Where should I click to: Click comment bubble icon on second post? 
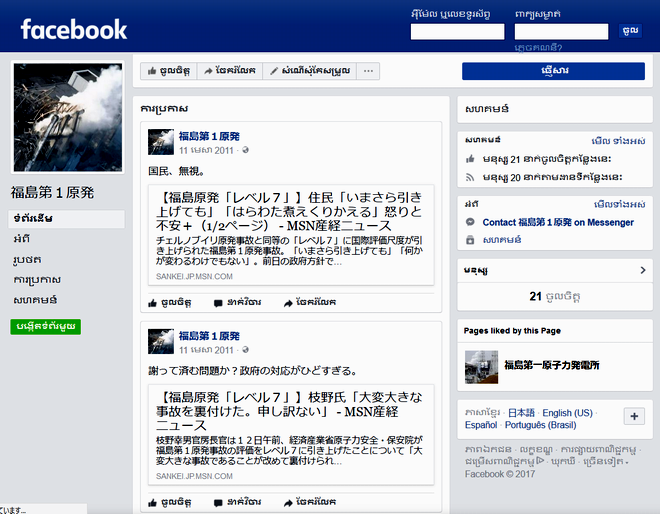pyautogui.click(x=218, y=503)
